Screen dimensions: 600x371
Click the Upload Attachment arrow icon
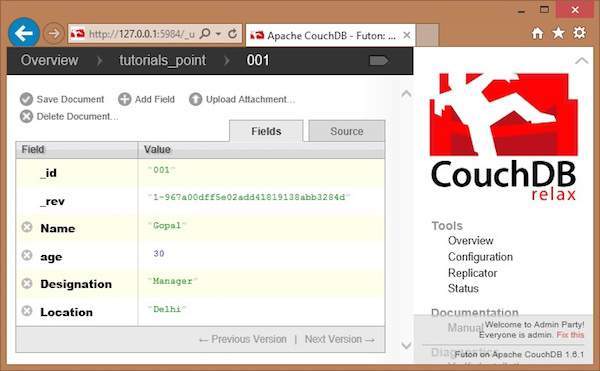pyautogui.click(x=196, y=99)
